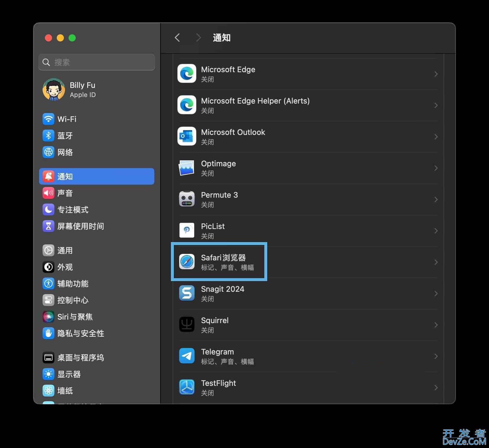Screen dimensions: 489x448
Task: Click the TestFlight name text
Action: click(x=218, y=383)
